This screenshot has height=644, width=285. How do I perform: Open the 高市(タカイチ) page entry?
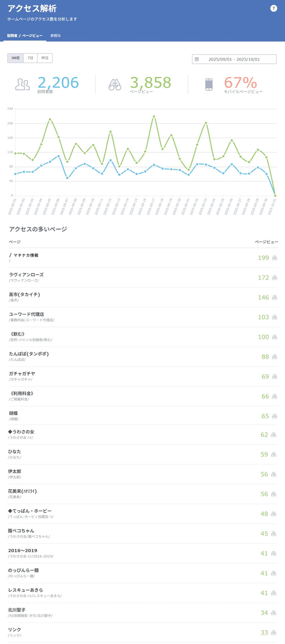pyautogui.click(x=24, y=295)
